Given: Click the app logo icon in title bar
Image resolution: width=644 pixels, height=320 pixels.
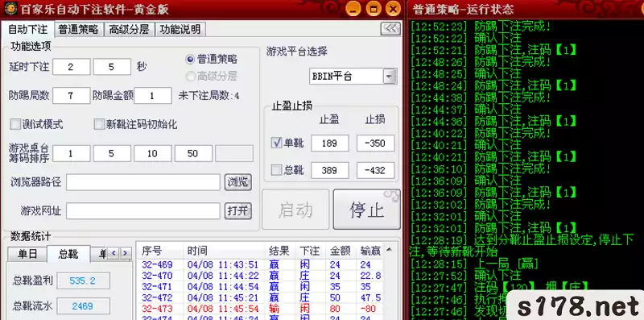Looking at the screenshot, I should click(10, 8).
